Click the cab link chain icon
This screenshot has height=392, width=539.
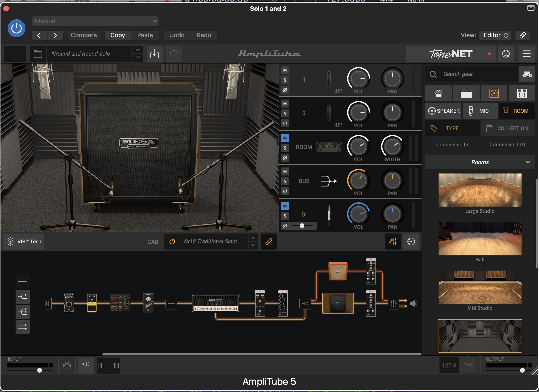pos(269,242)
